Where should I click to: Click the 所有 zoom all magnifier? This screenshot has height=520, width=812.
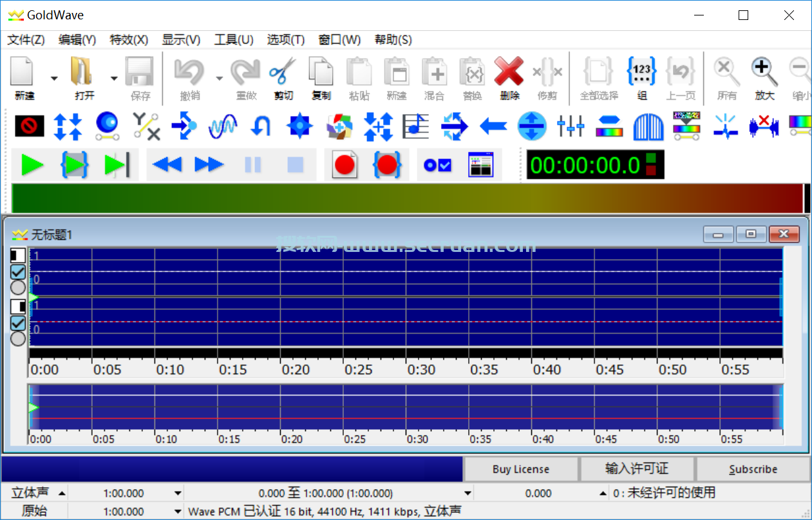click(727, 78)
